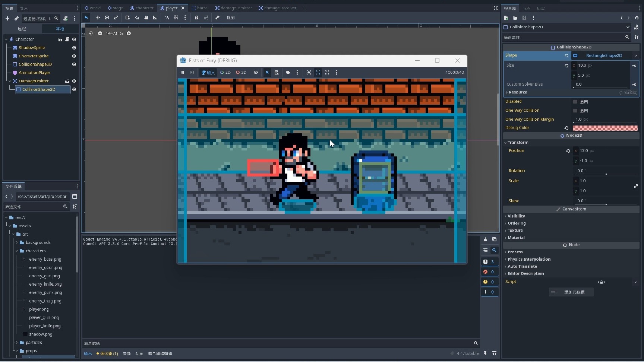Open the RectangleShape2D shape dropdown arrow

coord(635,55)
